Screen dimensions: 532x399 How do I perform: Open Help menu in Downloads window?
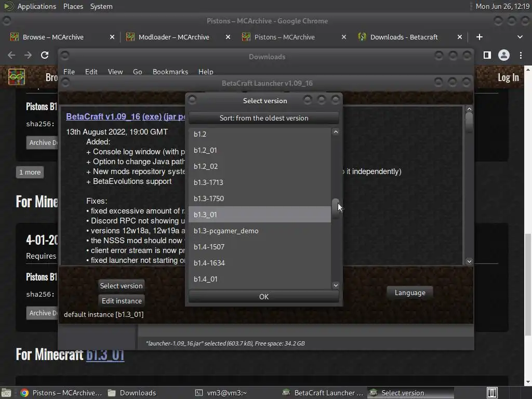click(206, 72)
